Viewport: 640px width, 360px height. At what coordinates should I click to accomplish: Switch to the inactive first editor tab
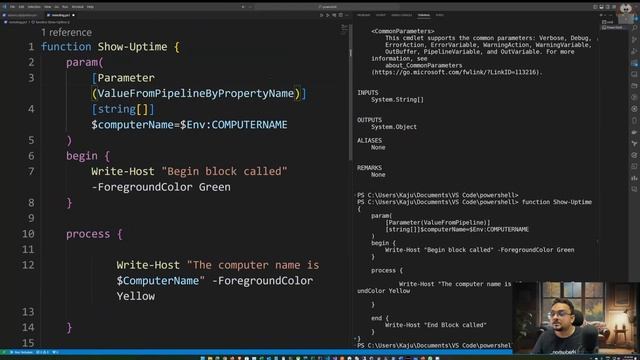coord(21,15)
